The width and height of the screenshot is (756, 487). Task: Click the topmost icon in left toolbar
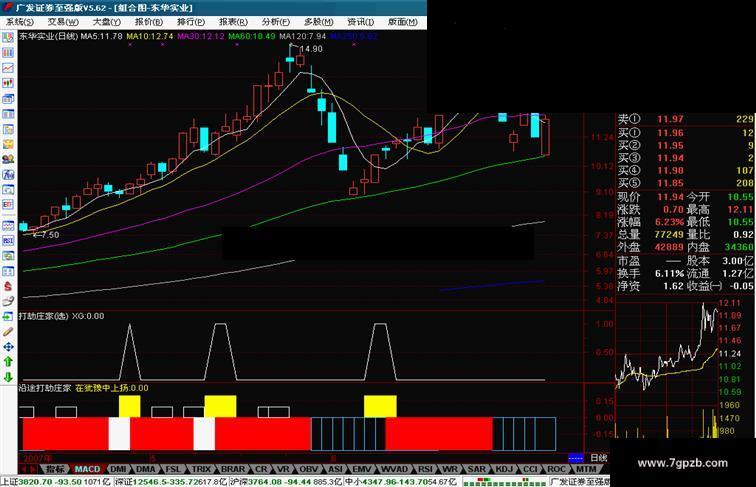click(x=8, y=38)
